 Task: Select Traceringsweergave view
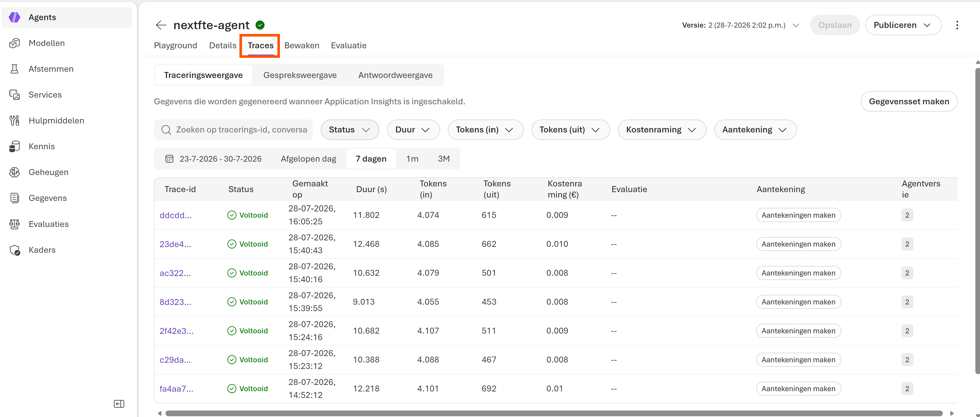pos(203,75)
